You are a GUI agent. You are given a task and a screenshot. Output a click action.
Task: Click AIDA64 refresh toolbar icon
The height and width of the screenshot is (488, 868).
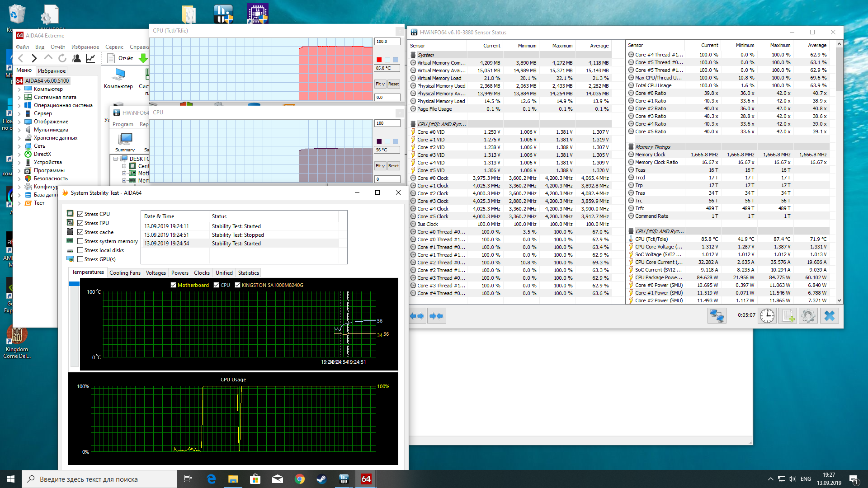pos(62,58)
